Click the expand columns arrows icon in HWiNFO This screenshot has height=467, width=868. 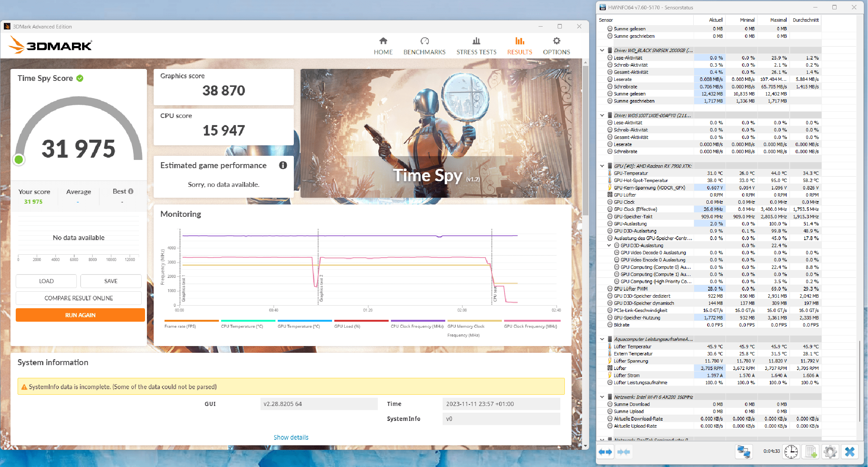point(605,452)
